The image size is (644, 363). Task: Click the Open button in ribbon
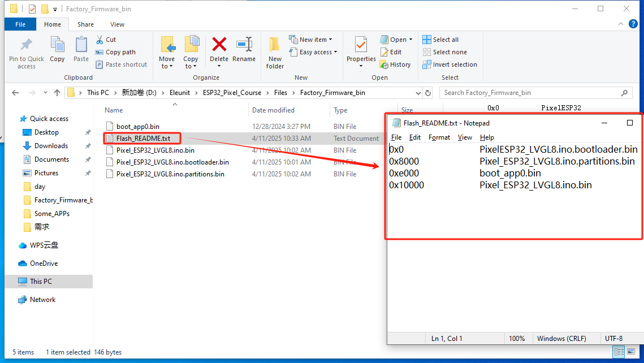396,40
